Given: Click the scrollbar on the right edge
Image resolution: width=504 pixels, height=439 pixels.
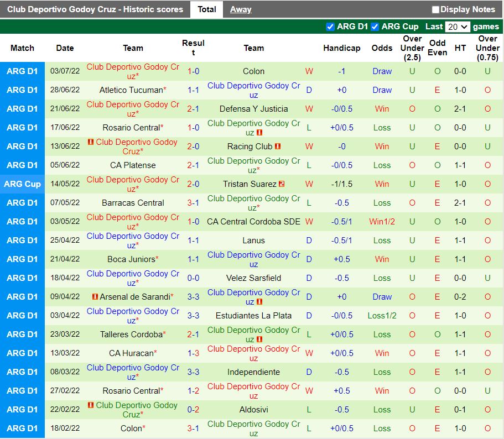Looking at the screenshot, I should (x=501, y=221).
